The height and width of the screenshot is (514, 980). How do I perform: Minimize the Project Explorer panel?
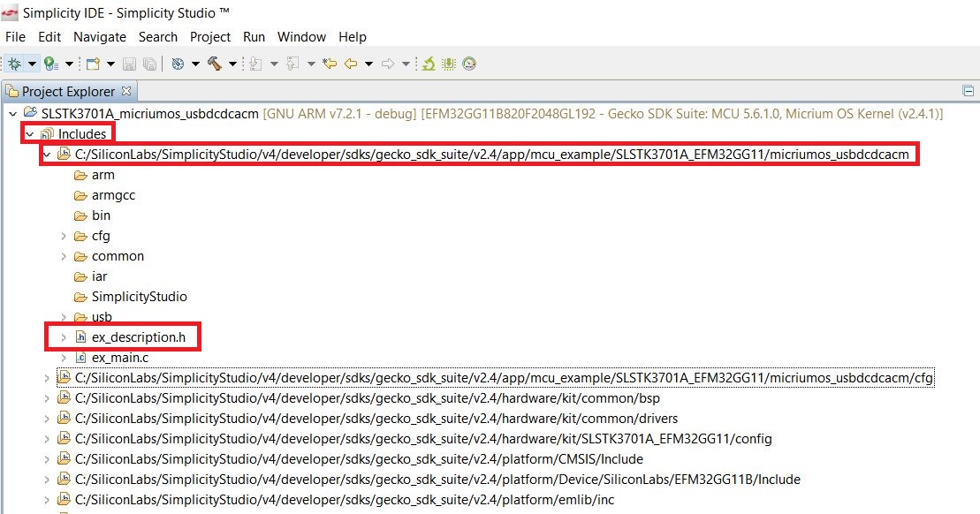(x=968, y=91)
